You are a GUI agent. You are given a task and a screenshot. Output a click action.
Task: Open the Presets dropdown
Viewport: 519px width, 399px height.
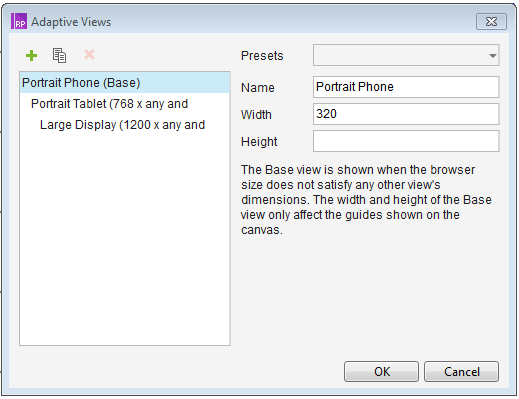coord(406,55)
